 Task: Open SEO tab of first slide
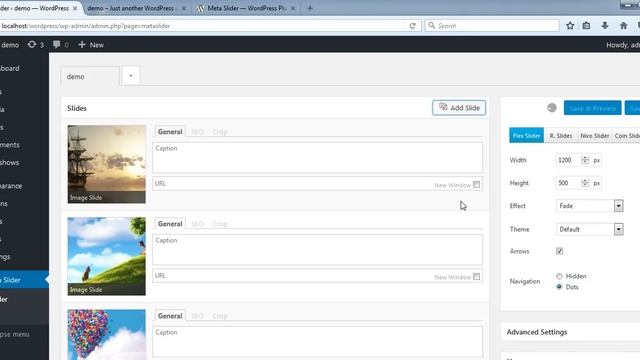pyautogui.click(x=198, y=132)
